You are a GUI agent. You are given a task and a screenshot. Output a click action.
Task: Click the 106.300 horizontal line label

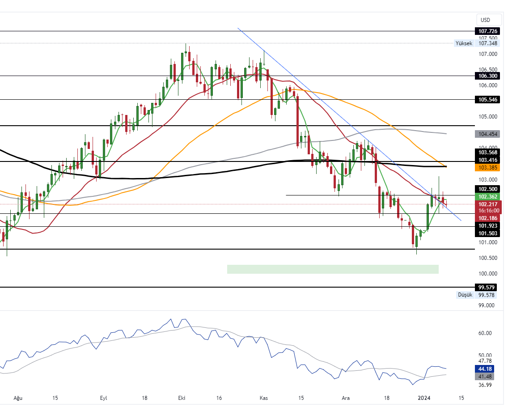487,76
